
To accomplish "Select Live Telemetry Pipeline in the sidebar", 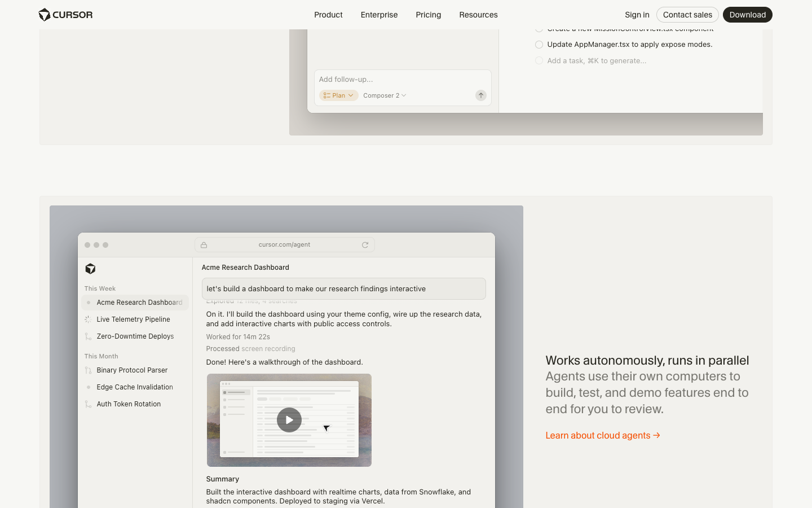I will coord(135,319).
